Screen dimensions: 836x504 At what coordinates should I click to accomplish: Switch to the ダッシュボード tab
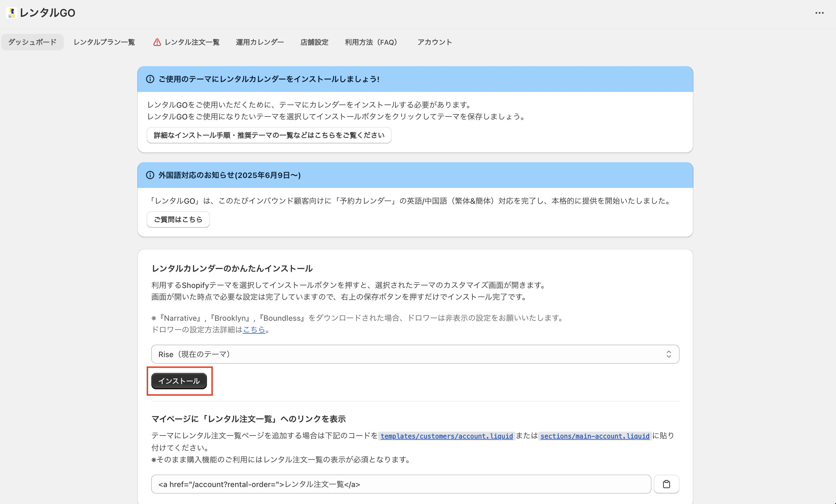tap(32, 42)
